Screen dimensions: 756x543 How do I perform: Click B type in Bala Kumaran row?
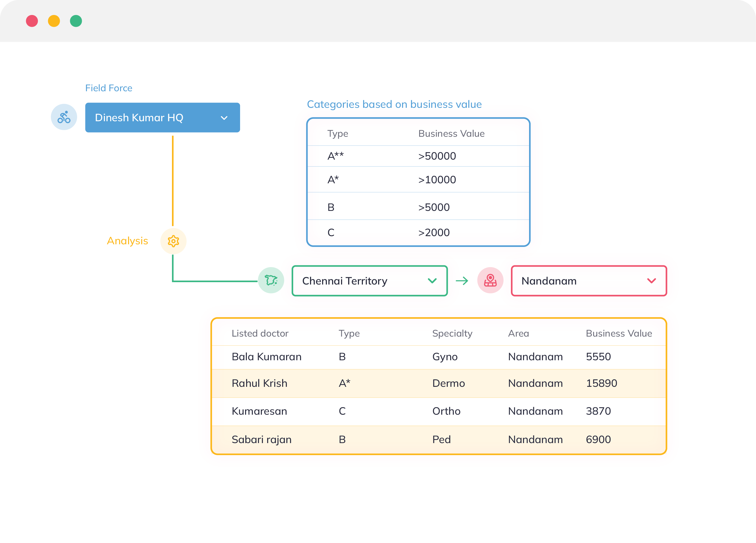(x=342, y=357)
